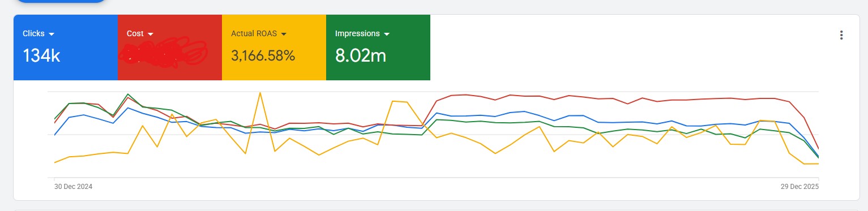Image resolution: width=868 pixels, height=211 pixels.
Task: Click the 8.02m impressions value
Action: 361,55
